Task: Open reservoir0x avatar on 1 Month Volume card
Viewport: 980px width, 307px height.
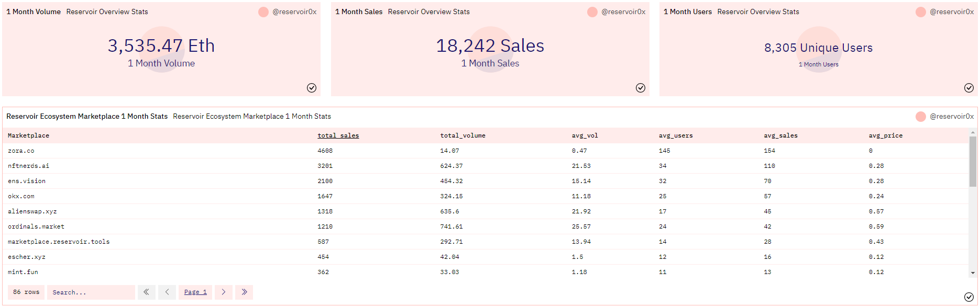Action: coord(263,12)
